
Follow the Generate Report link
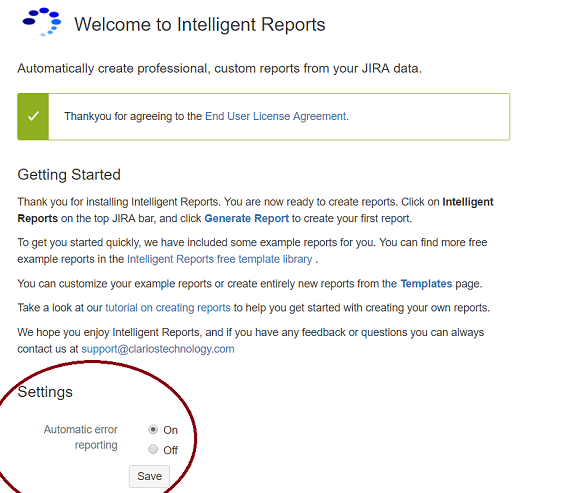tap(246, 219)
